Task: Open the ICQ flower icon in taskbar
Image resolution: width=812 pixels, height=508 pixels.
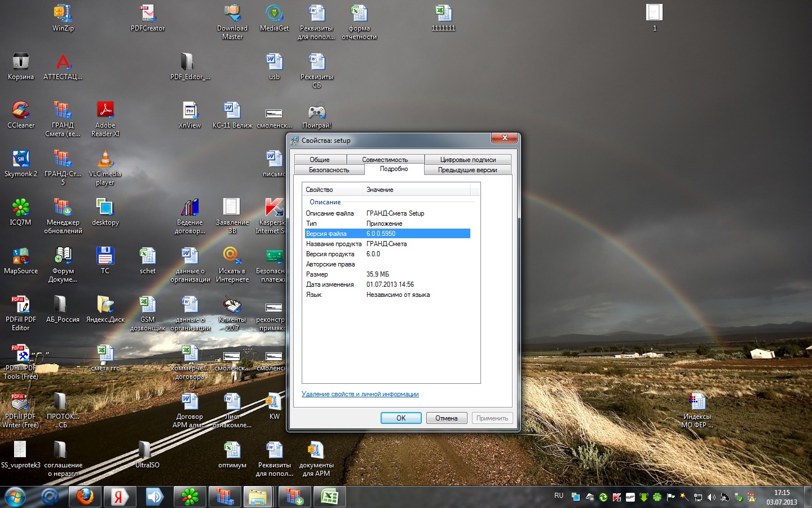Action: pos(189,497)
